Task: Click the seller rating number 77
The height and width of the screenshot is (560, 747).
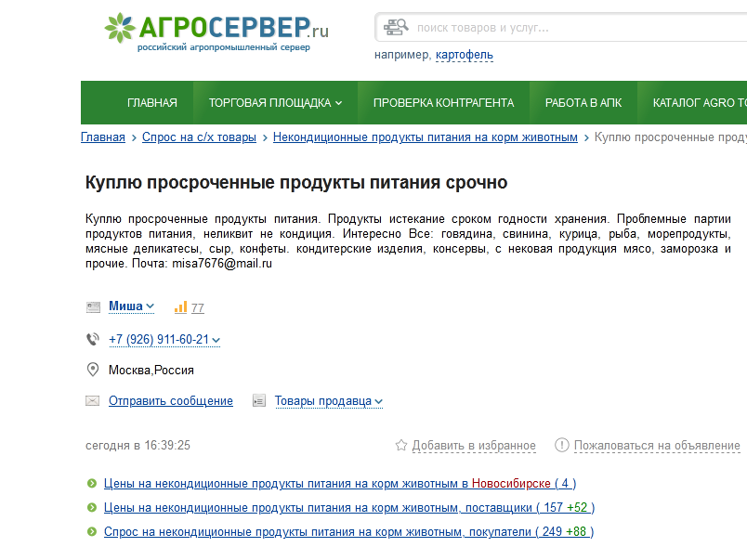Action: (x=198, y=308)
